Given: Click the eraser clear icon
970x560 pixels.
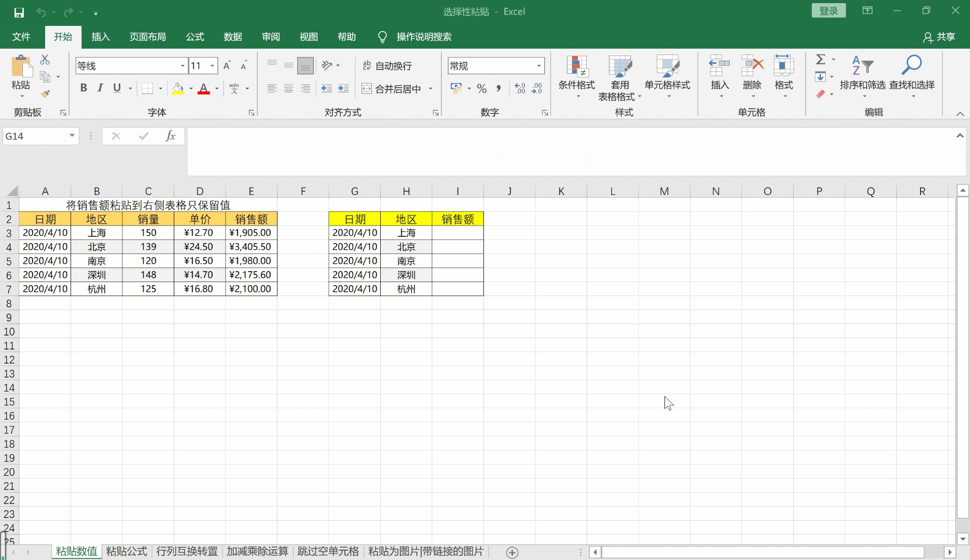Looking at the screenshot, I should click(821, 94).
